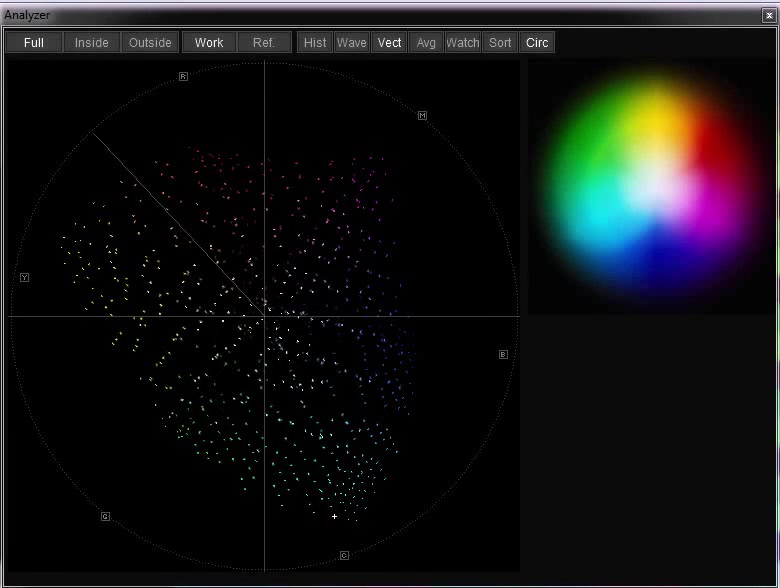Click the R red target marker
Image resolution: width=780 pixels, height=588 pixels.
(x=183, y=76)
